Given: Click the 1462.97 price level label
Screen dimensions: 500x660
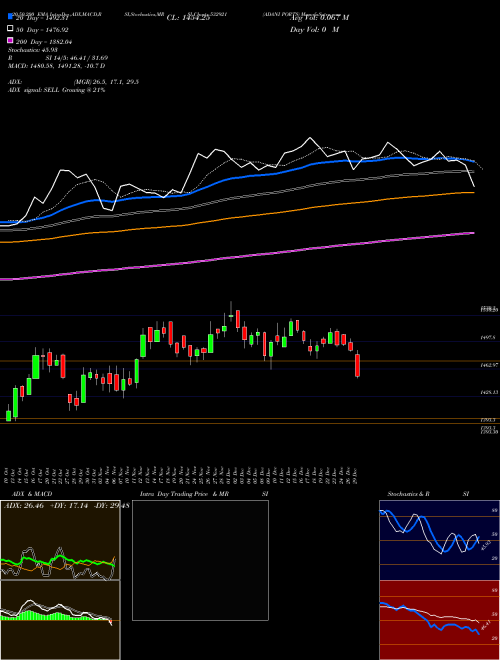Looking at the screenshot, I should click(x=489, y=365).
